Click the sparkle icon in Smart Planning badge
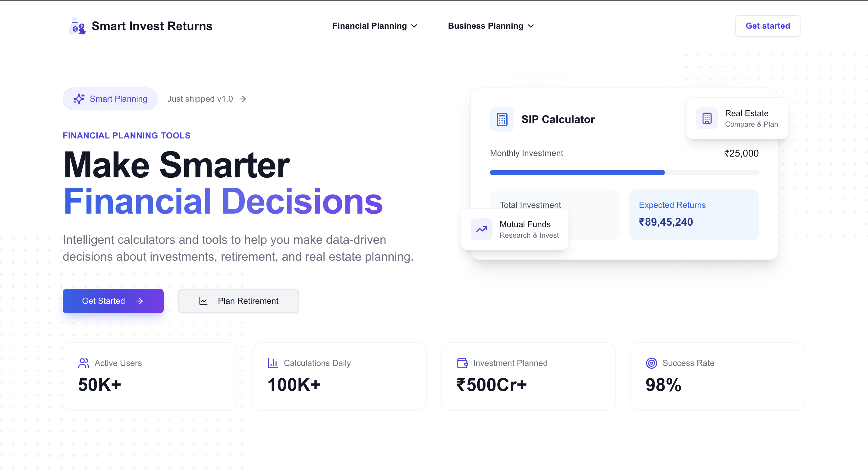Viewport: 868px width, 470px height. pos(79,99)
